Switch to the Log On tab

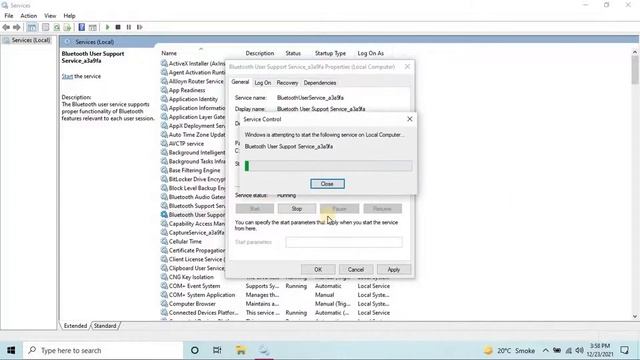coord(262,83)
